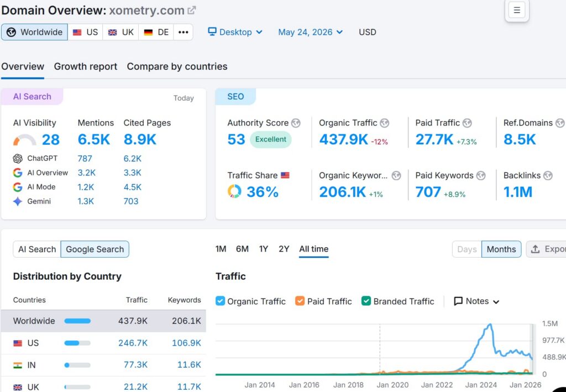
Task: Open total Mentions value 6.5K
Action: click(93, 140)
